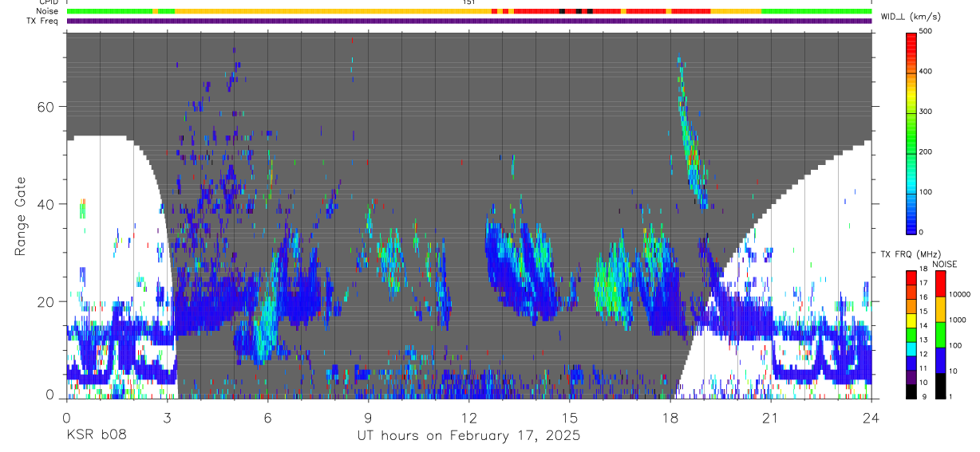Click the 'Noise' row label at top
The image size is (980, 452).
pyautogui.click(x=48, y=12)
